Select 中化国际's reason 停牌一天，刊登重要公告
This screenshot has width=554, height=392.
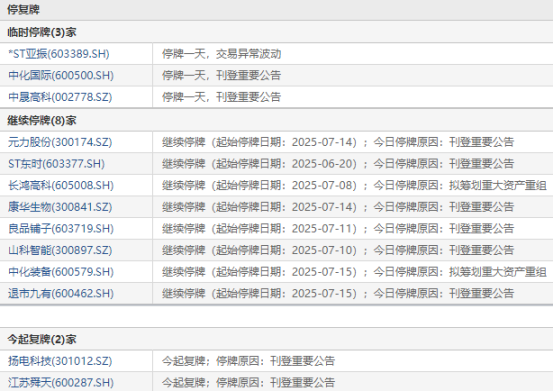(222, 76)
